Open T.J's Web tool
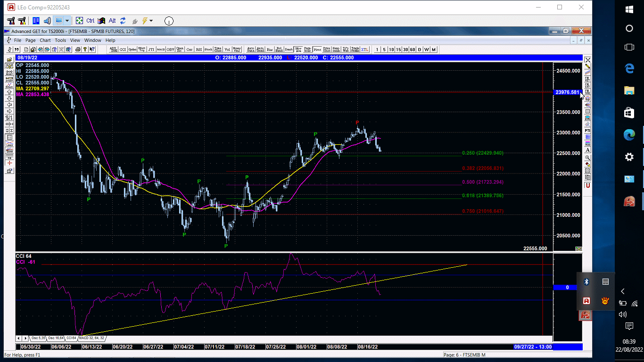This screenshot has width=644, height=362. pyautogui.click(x=346, y=49)
